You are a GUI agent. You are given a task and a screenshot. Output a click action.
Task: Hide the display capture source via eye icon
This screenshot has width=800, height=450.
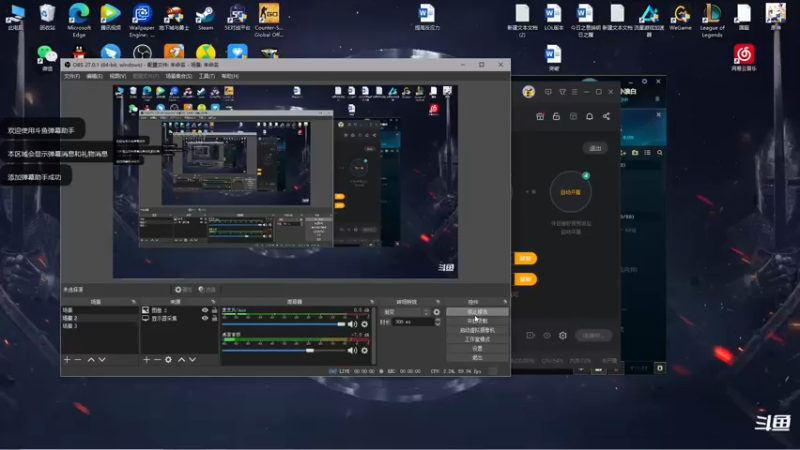(205, 318)
